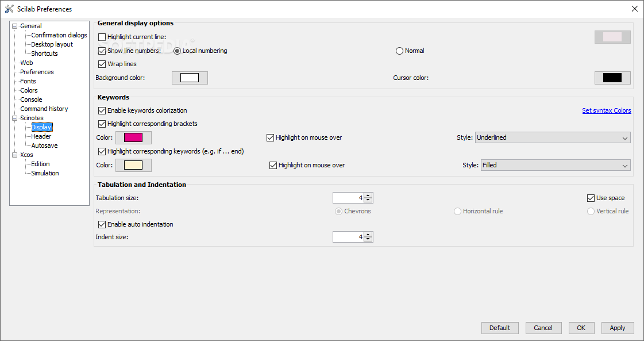Toggle Enable keywords colorization checkbox
The width and height of the screenshot is (644, 341).
pos(102,110)
